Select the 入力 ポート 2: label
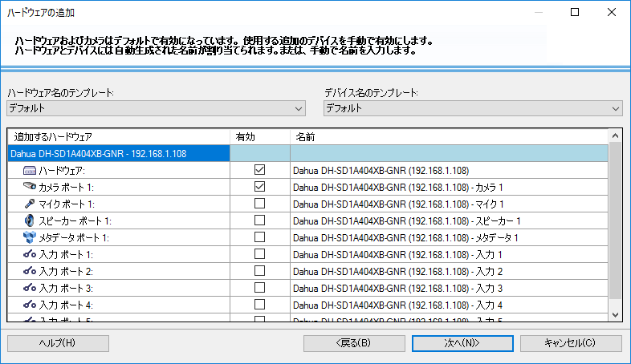Viewport: 631px width, 364px height. [x=66, y=272]
